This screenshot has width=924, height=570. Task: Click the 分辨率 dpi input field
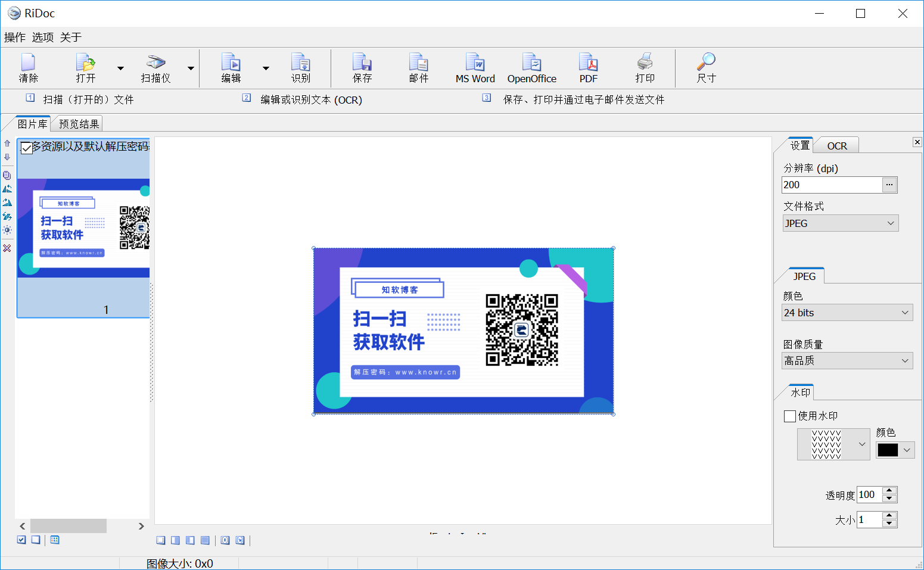pyautogui.click(x=832, y=185)
